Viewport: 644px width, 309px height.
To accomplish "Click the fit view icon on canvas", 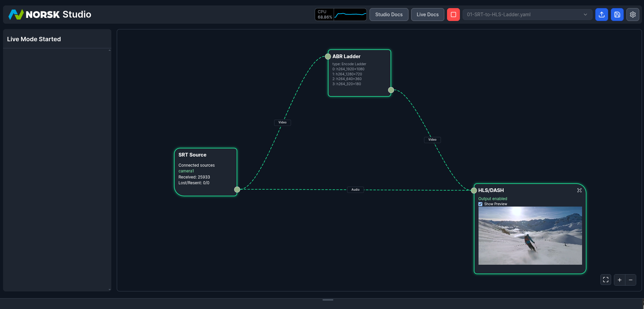I will coord(605,280).
